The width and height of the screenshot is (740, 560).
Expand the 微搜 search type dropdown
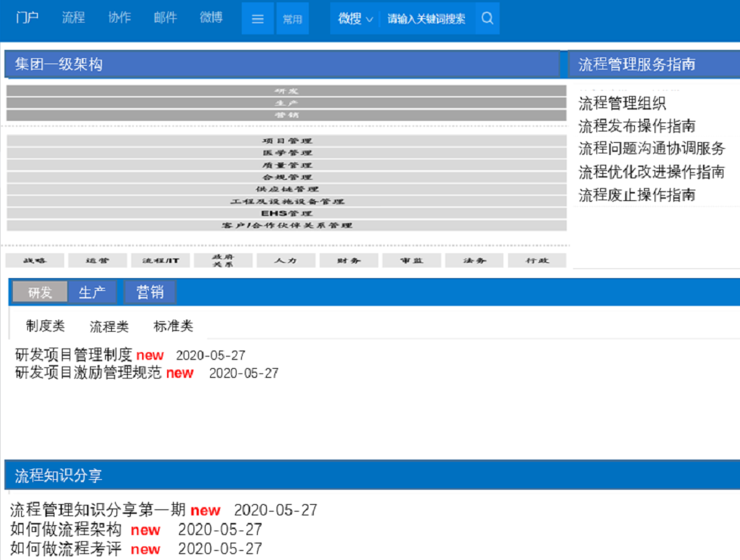tap(355, 19)
